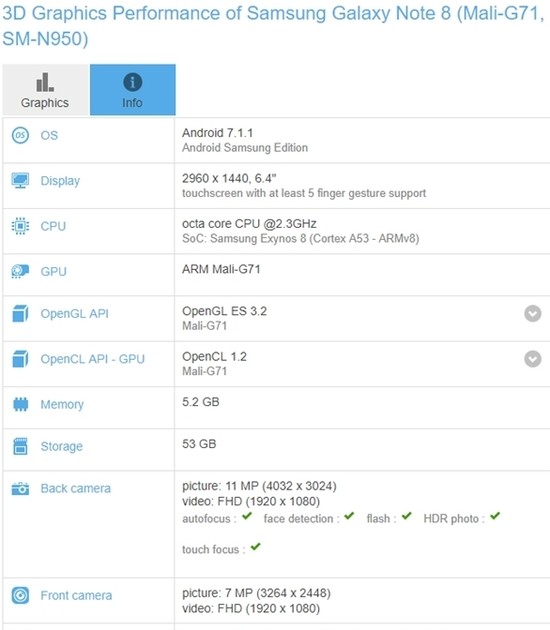This screenshot has height=630, width=550.
Task: Click the Back camera icon
Action: (x=20, y=489)
